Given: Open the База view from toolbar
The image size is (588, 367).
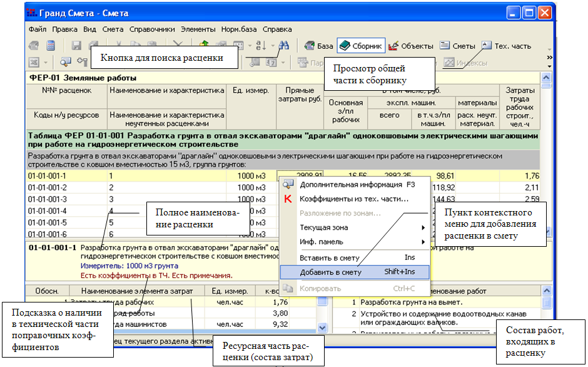Looking at the screenshot, I should point(319,46).
